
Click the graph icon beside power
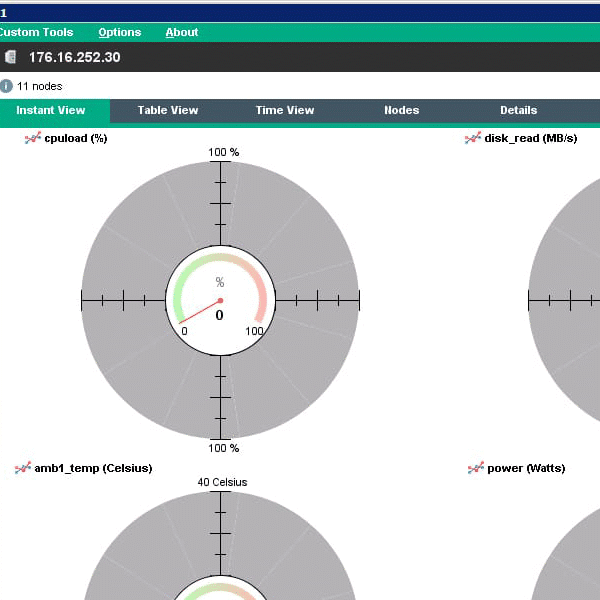pyautogui.click(x=475, y=468)
